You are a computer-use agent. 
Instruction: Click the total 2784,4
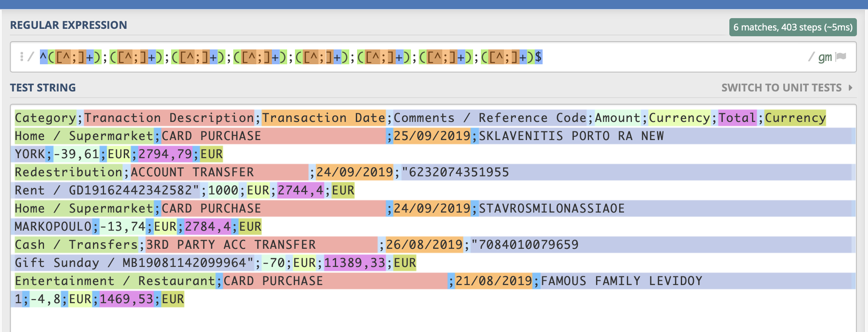(x=208, y=227)
